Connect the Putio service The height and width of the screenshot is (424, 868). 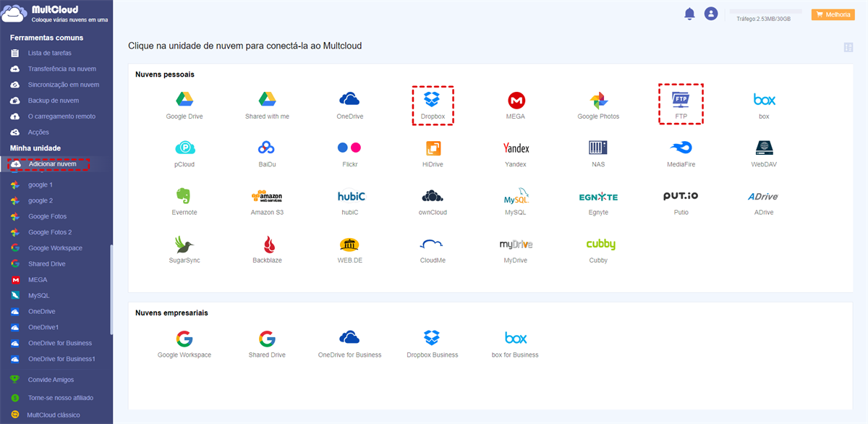(681, 201)
